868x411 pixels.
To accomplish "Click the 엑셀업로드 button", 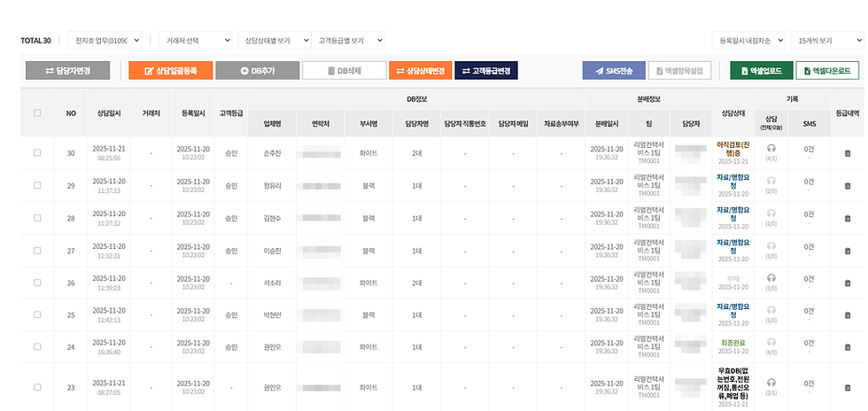I will 762,70.
